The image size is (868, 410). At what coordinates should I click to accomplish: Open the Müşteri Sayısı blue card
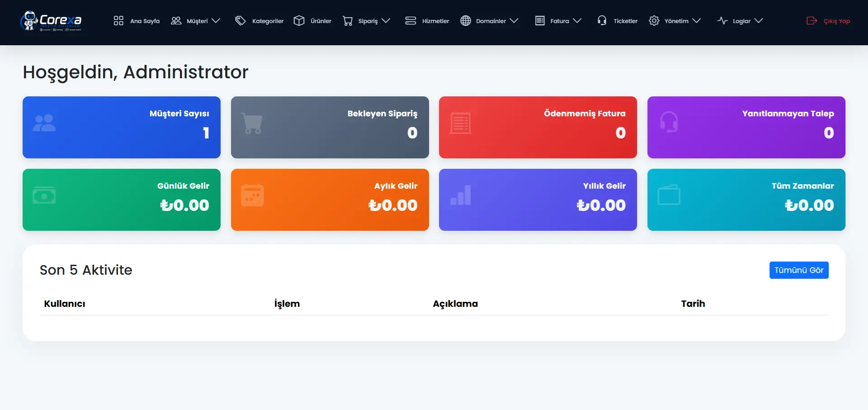point(122,127)
